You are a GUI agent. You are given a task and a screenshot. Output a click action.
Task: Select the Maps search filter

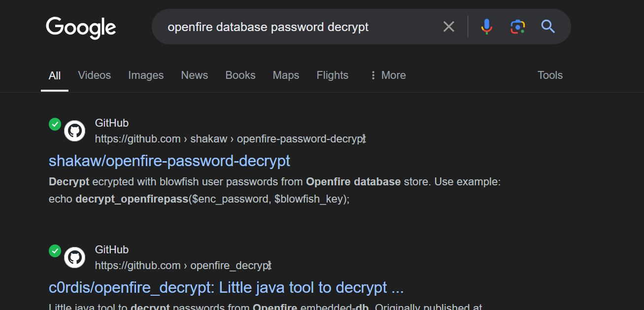pyautogui.click(x=286, y=75)
